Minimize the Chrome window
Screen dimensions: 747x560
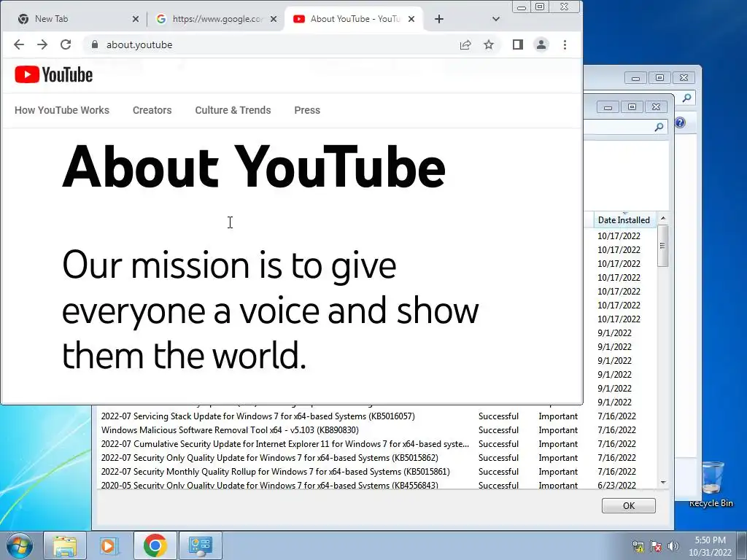pyautogui.click(x=522, y=7)
